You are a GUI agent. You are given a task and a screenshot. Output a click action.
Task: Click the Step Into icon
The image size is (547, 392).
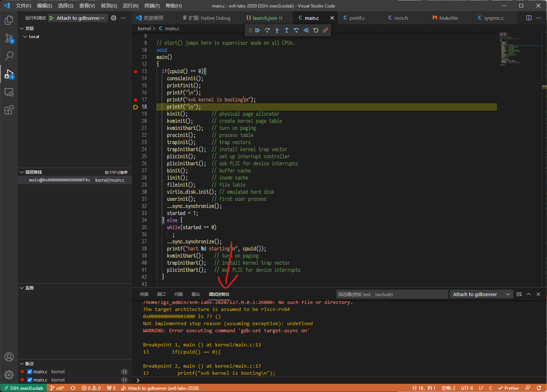pos(277,30)
